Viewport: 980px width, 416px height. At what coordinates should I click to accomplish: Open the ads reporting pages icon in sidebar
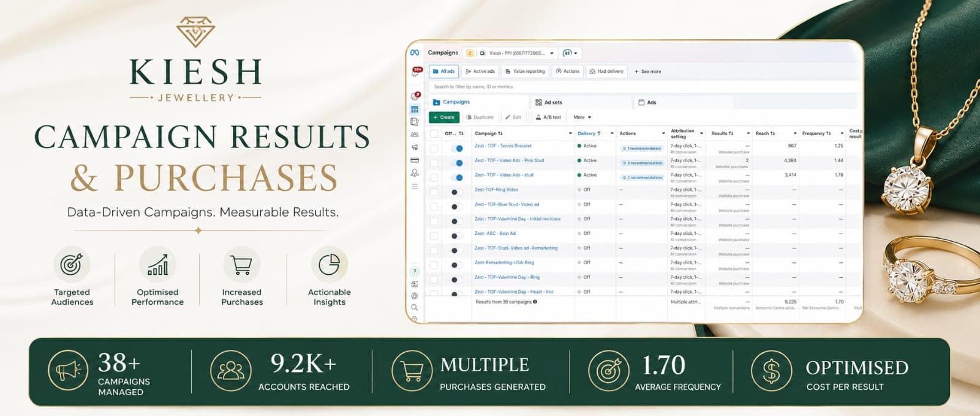(x=415, y=122)
